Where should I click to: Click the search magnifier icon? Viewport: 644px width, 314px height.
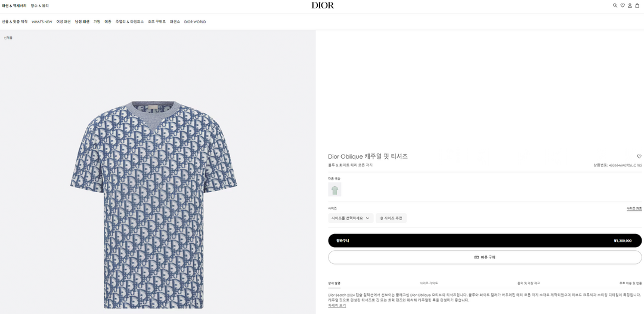[x=615, y=5]
